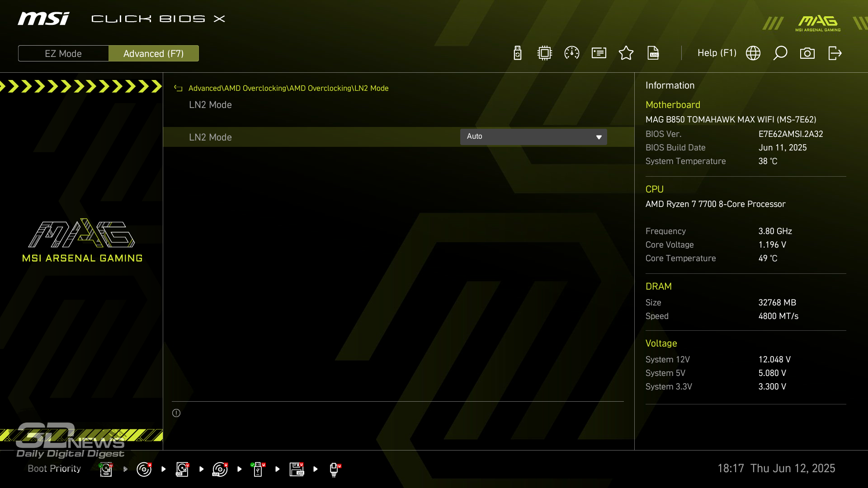Click the LN2 Mode setting row label

tap(210, 137)
